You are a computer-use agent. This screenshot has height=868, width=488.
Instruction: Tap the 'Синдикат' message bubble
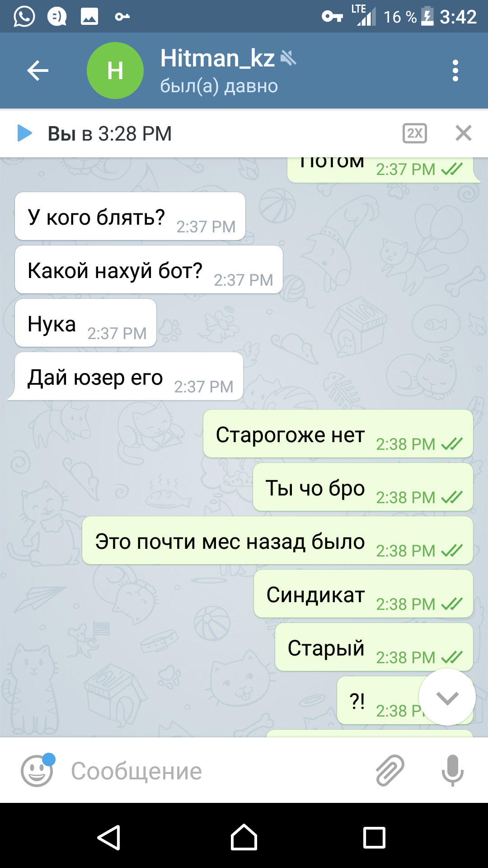(x=363, y=594)
